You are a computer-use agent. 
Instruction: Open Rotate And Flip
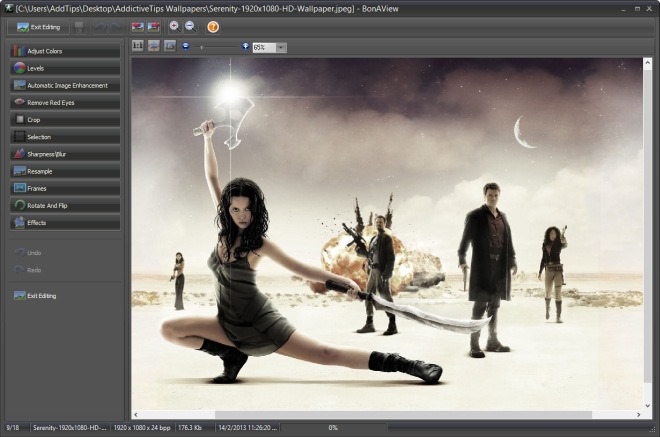tap(65, 205)
